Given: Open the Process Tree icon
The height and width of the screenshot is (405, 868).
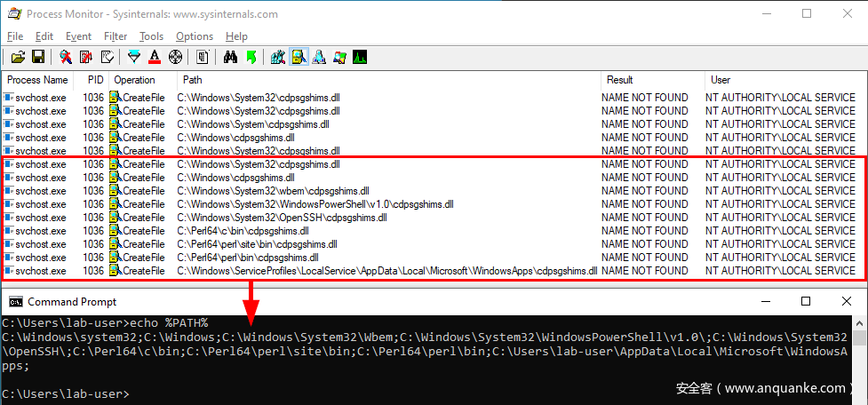Looking at the screenshot, I should click(x=203, y=58).
